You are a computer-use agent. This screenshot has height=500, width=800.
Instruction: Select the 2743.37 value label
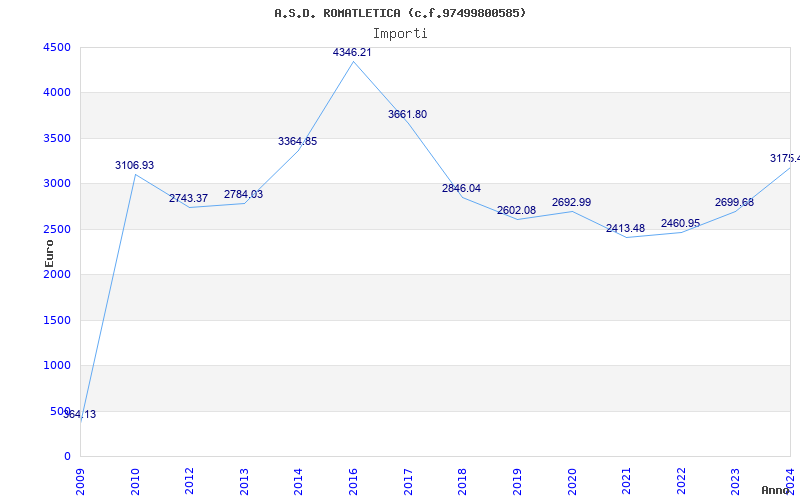tap(188, 199)
